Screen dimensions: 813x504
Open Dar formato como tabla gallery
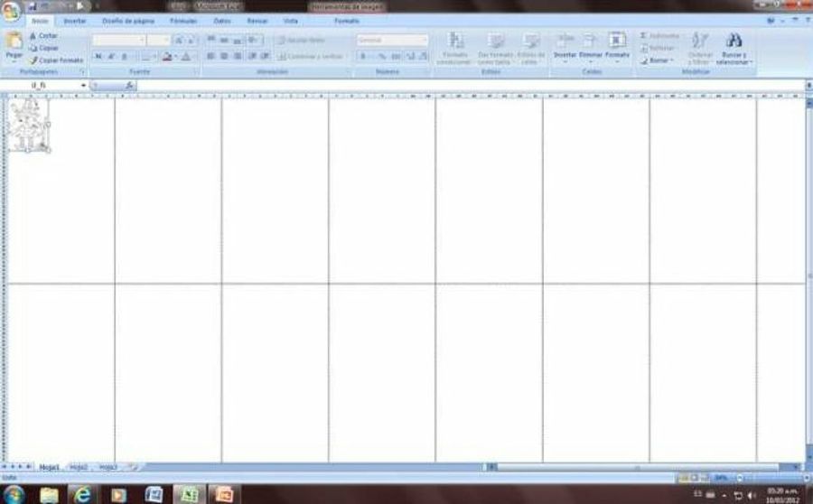[x=495, y=49]
